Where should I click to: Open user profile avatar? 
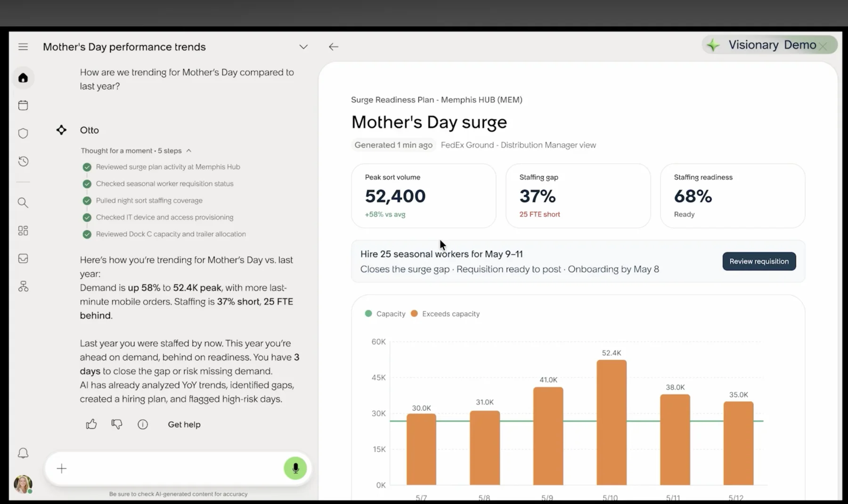[x=23, y=484]
